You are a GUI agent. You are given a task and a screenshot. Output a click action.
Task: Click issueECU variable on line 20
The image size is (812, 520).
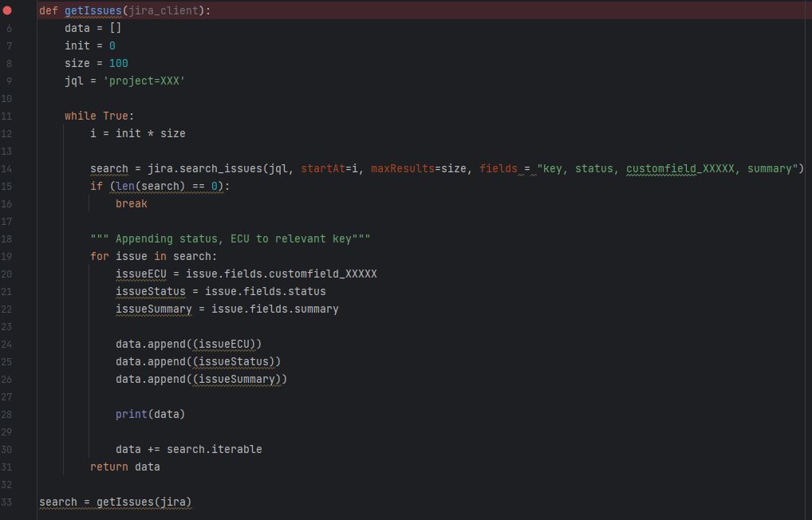[x=141, y=274]
